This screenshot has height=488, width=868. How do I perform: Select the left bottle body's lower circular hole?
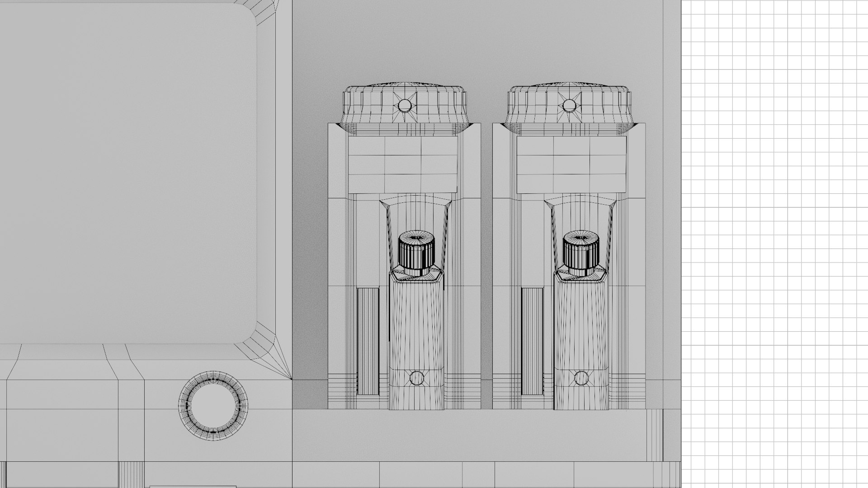coord(416,378)
